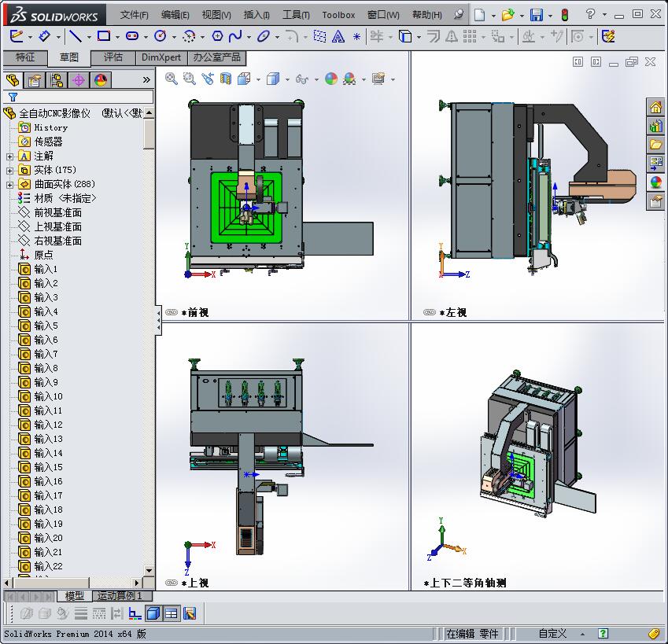Select the Polygon sketch tool
The image size is (668, 644).
pyautogui.click(x=217, y=36)
